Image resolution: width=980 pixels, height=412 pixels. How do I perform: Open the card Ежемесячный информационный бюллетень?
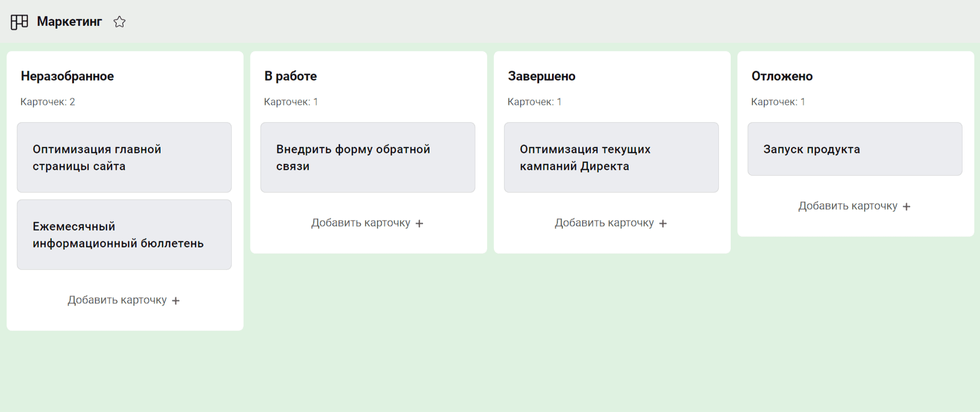pos(124,234)
